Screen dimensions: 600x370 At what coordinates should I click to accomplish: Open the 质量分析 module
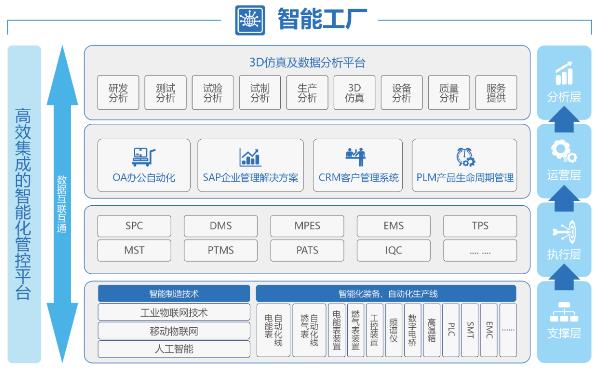point(449,93)
